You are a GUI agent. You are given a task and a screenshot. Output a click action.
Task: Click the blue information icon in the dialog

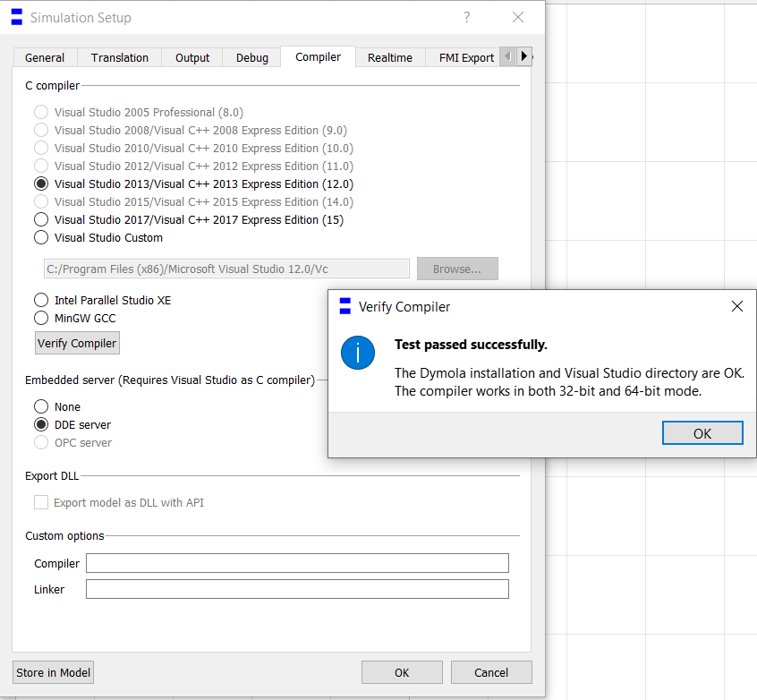(358, 354)
